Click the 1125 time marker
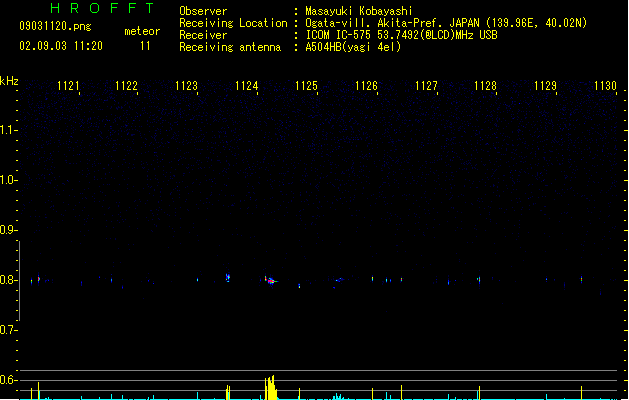 tap(306, 86)
